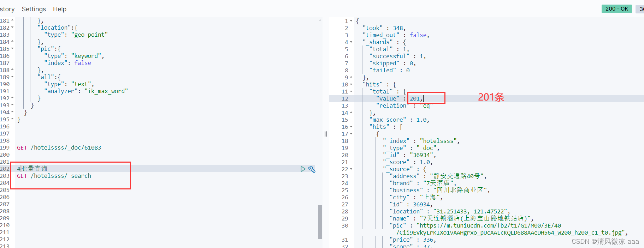Screen dimensions: 644x248
Task: Click the "_index" : "hotelssss" line
Action: pyautogui.click(x=421, y=141)
